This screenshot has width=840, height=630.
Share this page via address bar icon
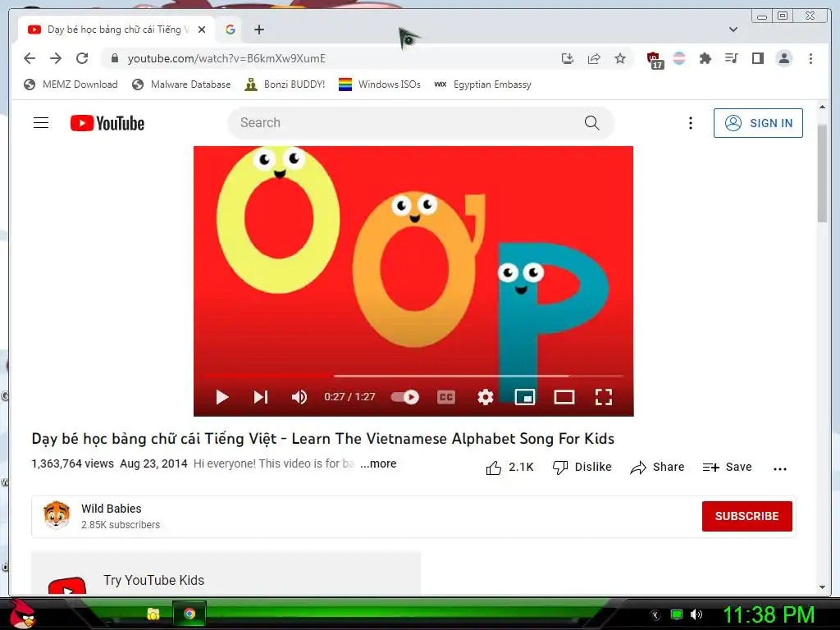click(594, 58)
